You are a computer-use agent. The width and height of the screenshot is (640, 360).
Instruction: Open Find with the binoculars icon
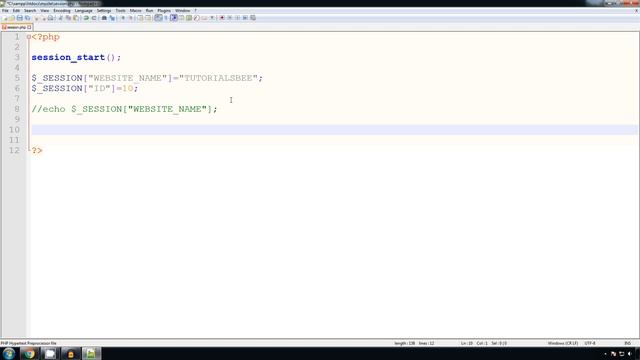pos(104,18)
